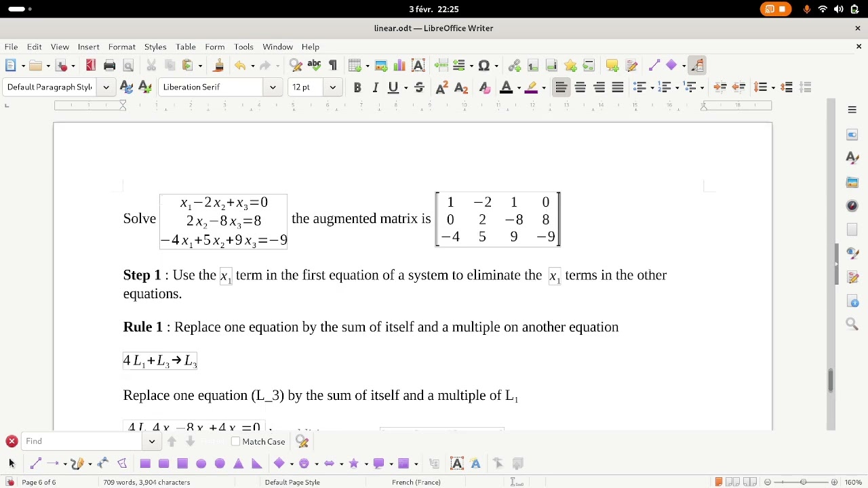This screenshot has width=868, height=488.
Task: Close the Find toolbar
Action: pyautogui.click(x=12, y=442)
